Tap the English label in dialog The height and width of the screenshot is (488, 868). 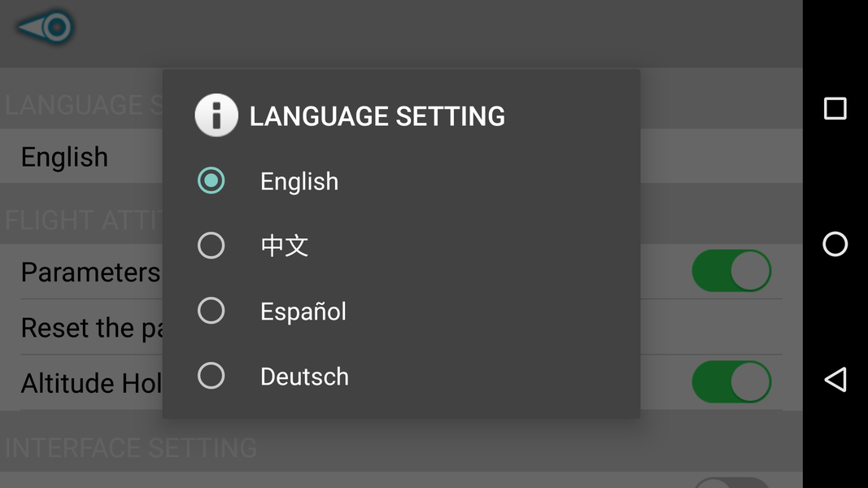(x=299, y=181)
